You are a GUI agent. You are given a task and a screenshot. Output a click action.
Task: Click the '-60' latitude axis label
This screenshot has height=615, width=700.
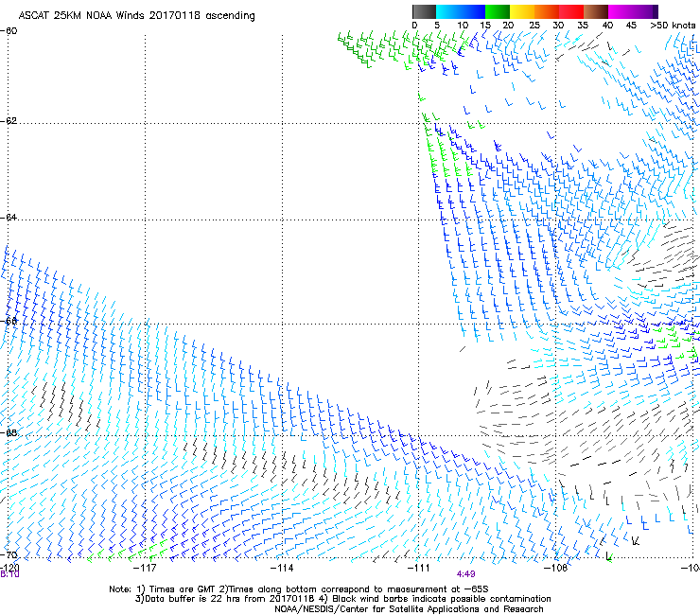(x=9, y=31)
